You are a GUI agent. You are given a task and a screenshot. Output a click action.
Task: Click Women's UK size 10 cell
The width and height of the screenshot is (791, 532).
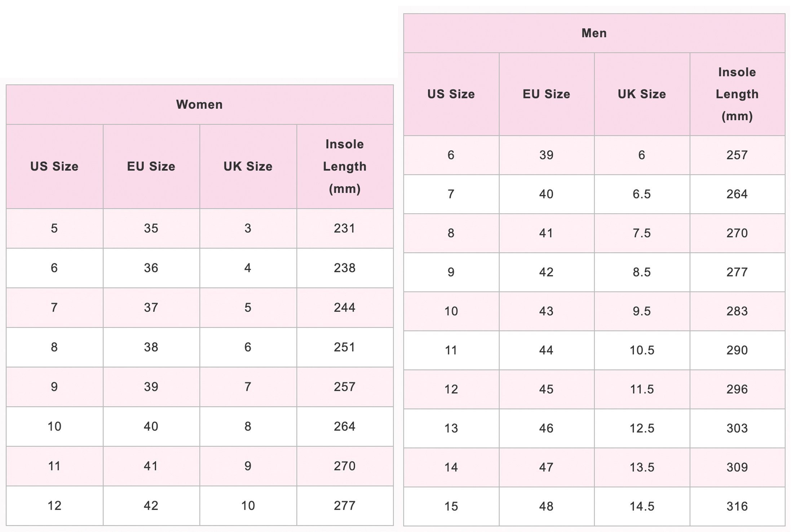point(248,506)
